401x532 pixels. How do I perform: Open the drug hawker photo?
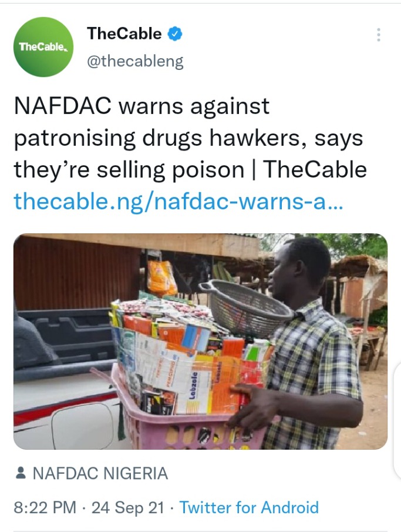(x=200, y=342)
